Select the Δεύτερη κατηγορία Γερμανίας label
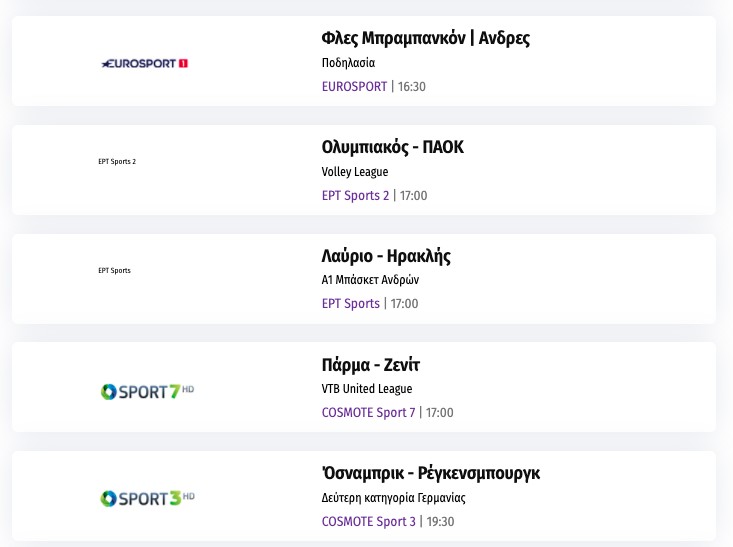 [393, 498]
